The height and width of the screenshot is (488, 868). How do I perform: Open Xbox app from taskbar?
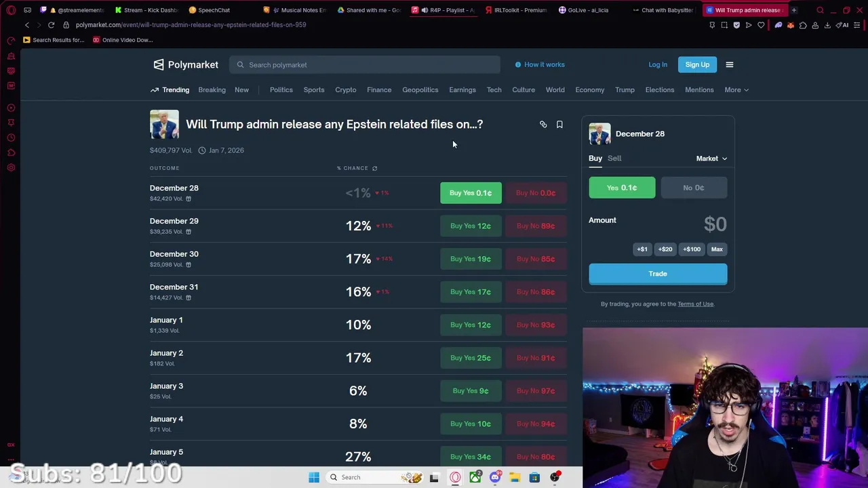[x=475, y=477]
